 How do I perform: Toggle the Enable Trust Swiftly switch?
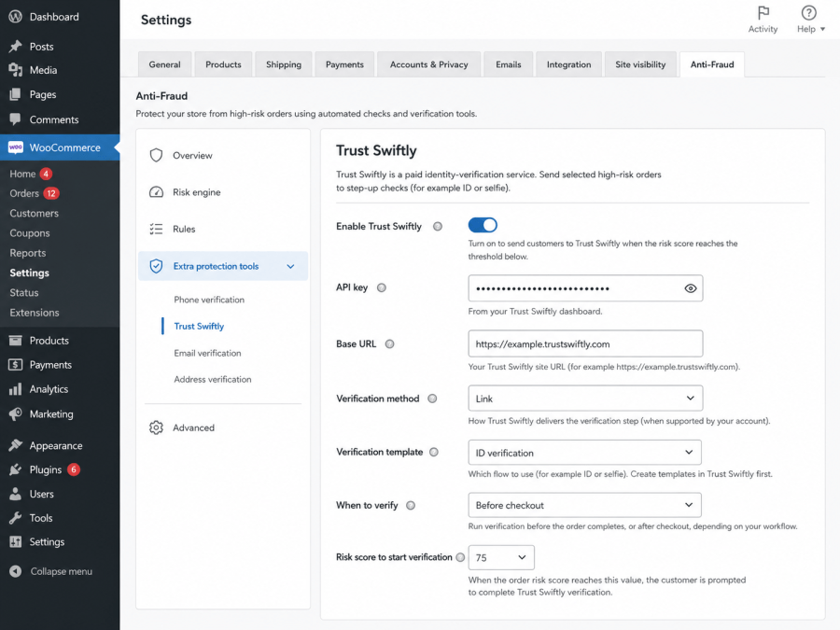(483, 225)
